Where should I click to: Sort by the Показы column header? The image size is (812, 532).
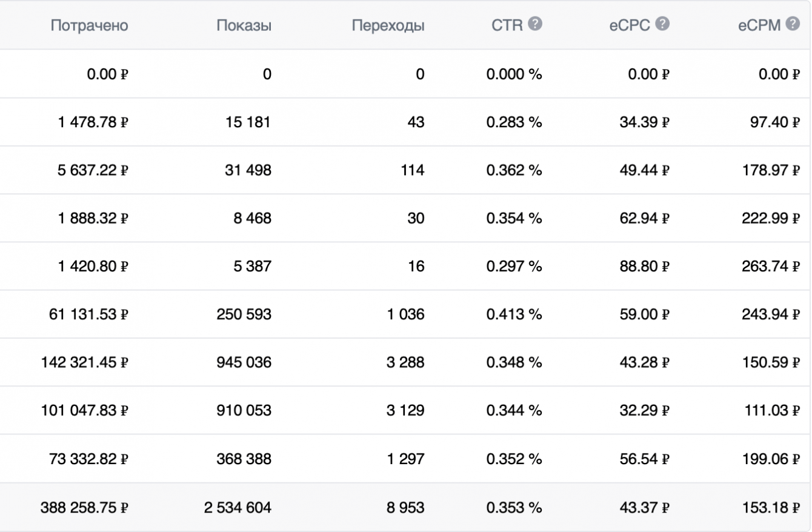[244, 26]
